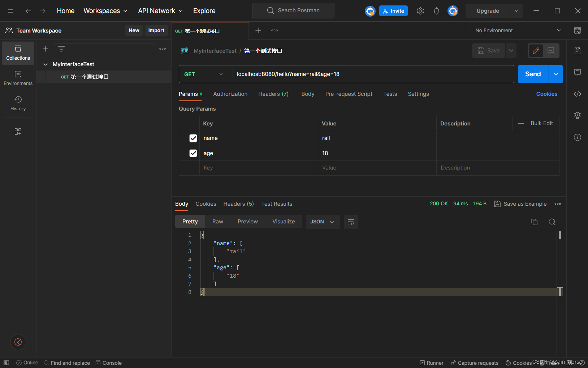Open settings gear icon in header
This screenshot has width=588, height=368.
(x=420, y=11)
